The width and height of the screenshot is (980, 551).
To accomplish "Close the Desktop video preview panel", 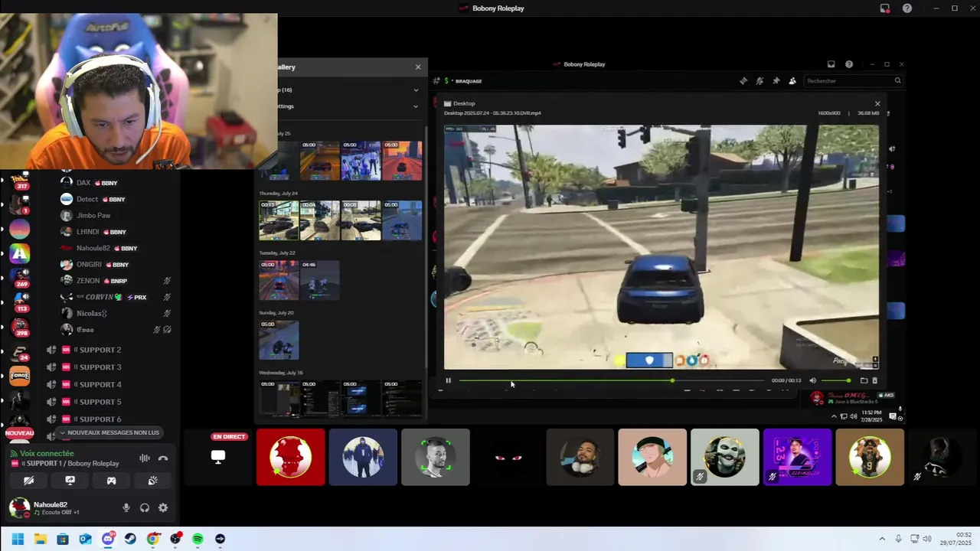I will click(877, 103).
